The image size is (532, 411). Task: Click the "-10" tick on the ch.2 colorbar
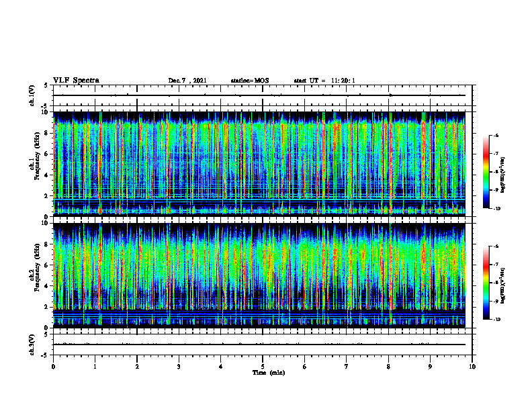tap(496, 320)
